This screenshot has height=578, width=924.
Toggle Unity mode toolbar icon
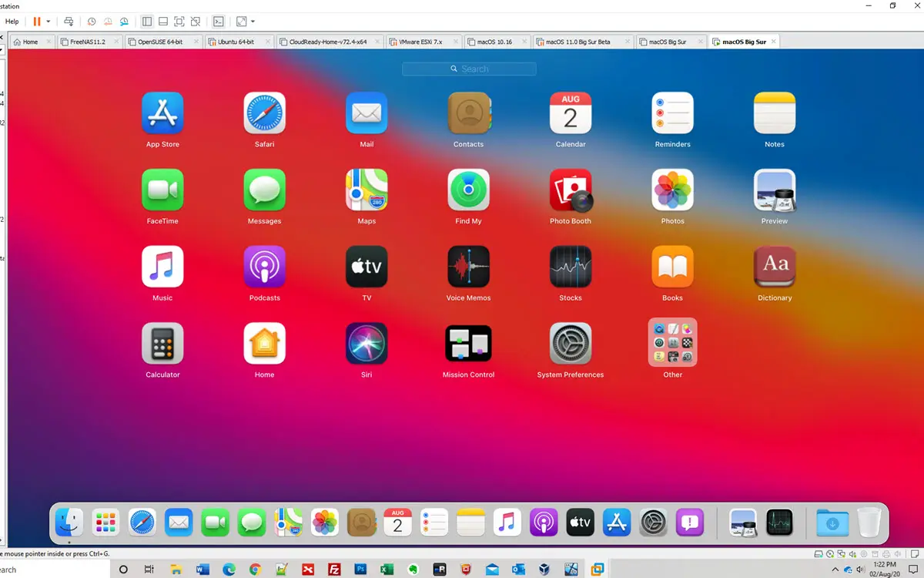(x=196, y=22)
